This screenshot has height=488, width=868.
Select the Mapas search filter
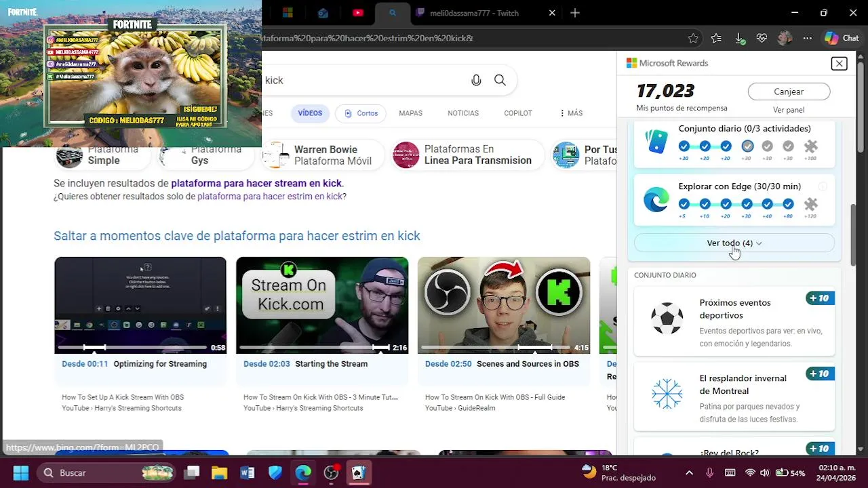tap(410, 113)
